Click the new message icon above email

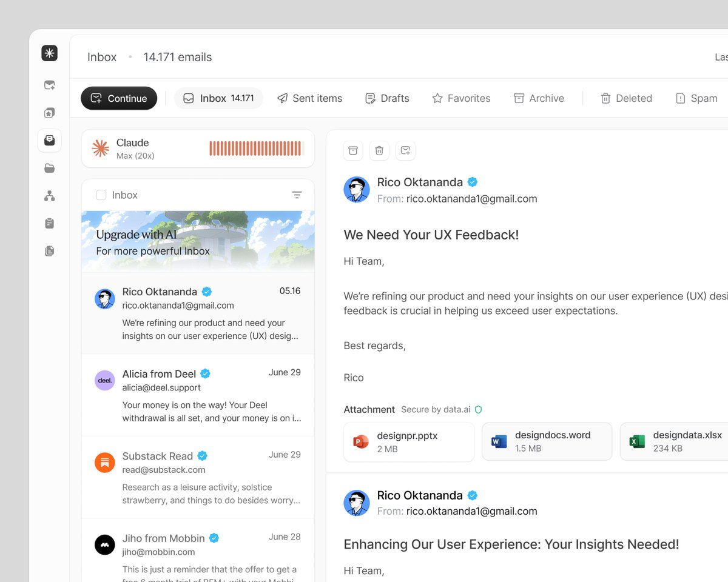pos(406,150)
